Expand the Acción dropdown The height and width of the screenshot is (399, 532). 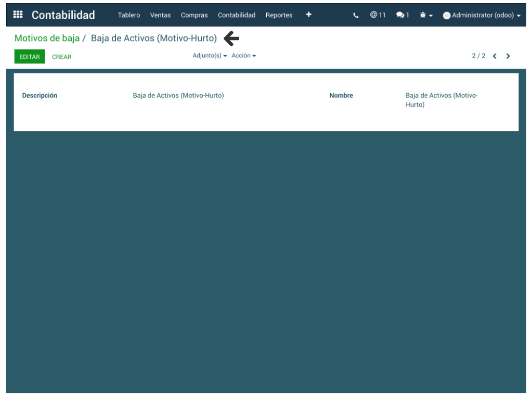point(243,56)
